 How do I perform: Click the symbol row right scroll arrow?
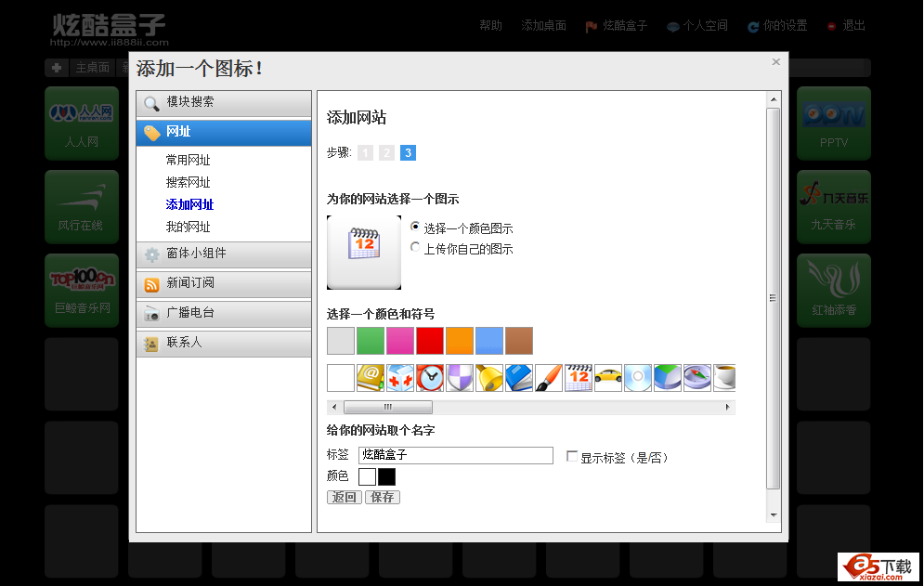728,407
